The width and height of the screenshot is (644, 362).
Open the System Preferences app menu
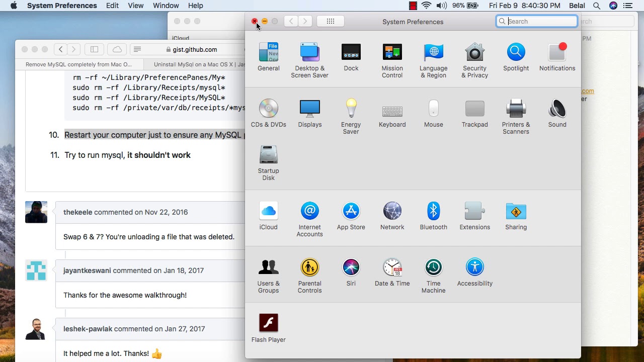pos(62,6)
